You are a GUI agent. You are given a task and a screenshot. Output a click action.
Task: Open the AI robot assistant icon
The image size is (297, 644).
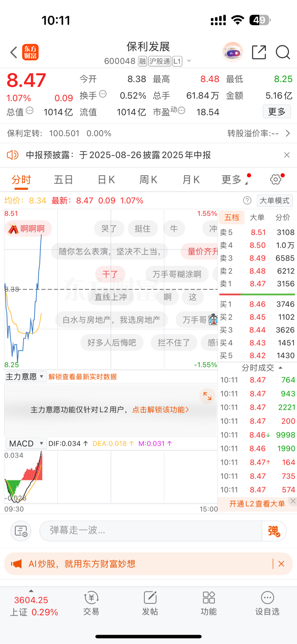coord(232,52)
